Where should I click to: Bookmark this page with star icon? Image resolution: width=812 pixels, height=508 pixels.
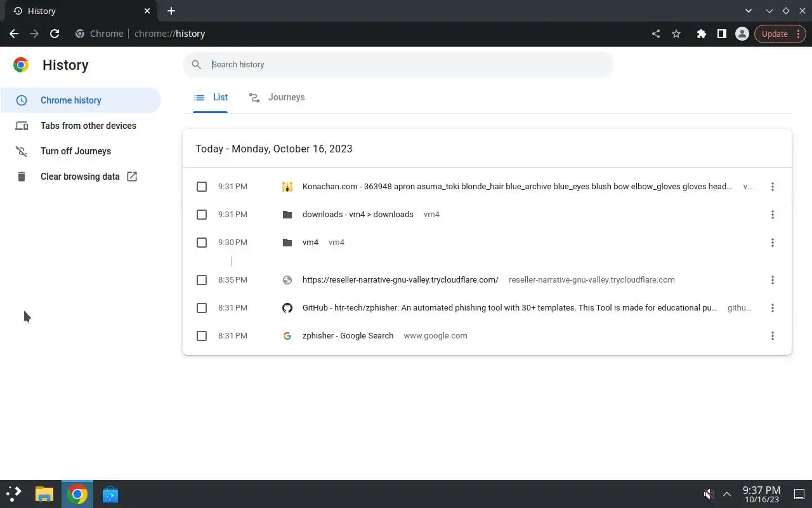tap(676, 34)
